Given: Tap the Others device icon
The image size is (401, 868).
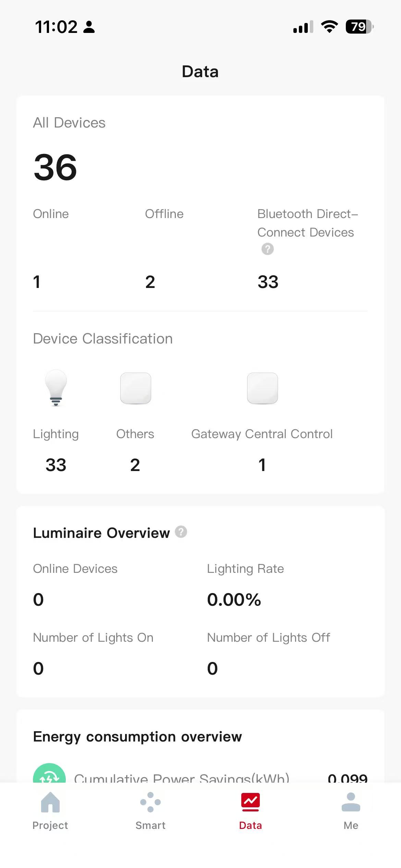Looking at the screenshot, I should pyautogui.click(x=136, y=388).
